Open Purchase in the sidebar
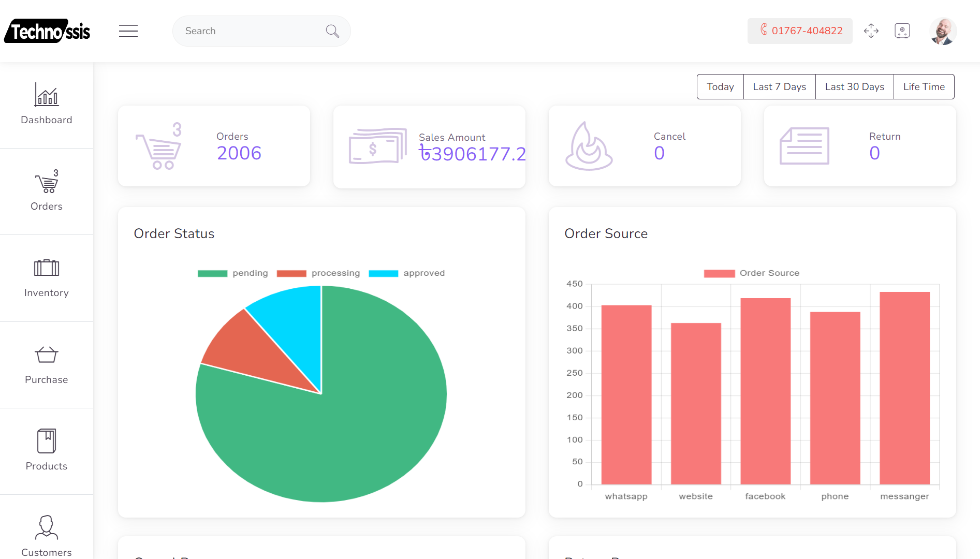The height and width of the screenshot is (559, 980). [x=47, y=365]
